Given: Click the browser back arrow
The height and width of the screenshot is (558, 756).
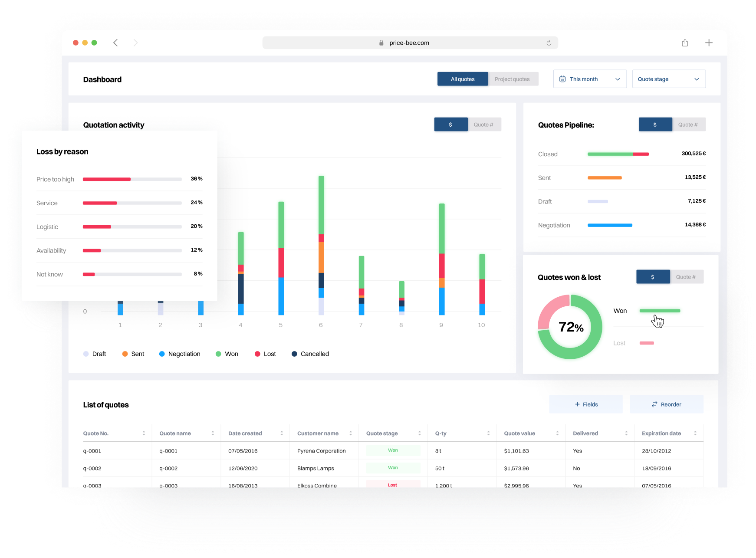Looking at the screenshot, I should pos(115,43).
